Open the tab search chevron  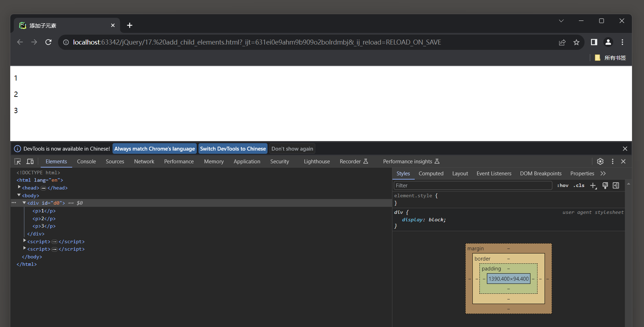[x=561, y=21]
